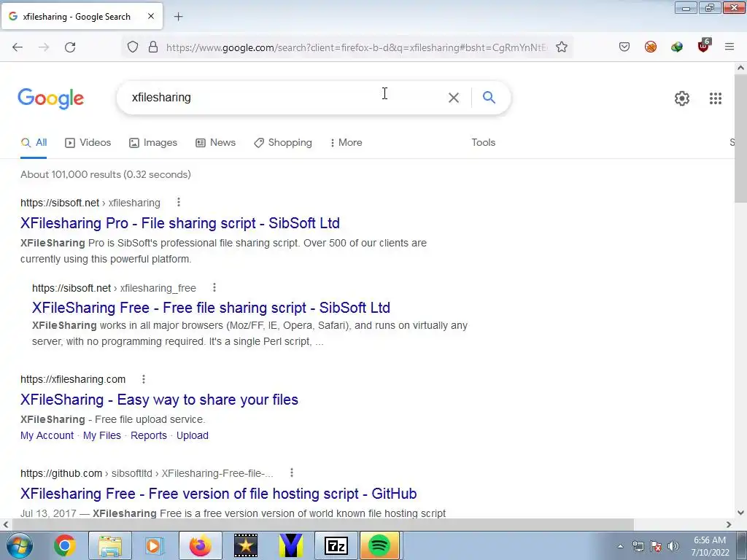The width and height of the screenshot is (747, 560).
Task: Open the My Account sitelink
Action: click(47, 435)
